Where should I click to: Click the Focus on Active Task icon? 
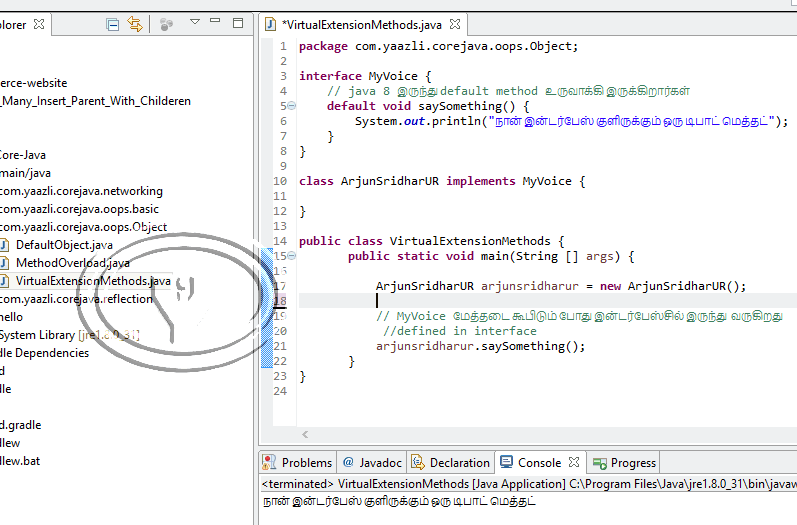click(166, 24)
